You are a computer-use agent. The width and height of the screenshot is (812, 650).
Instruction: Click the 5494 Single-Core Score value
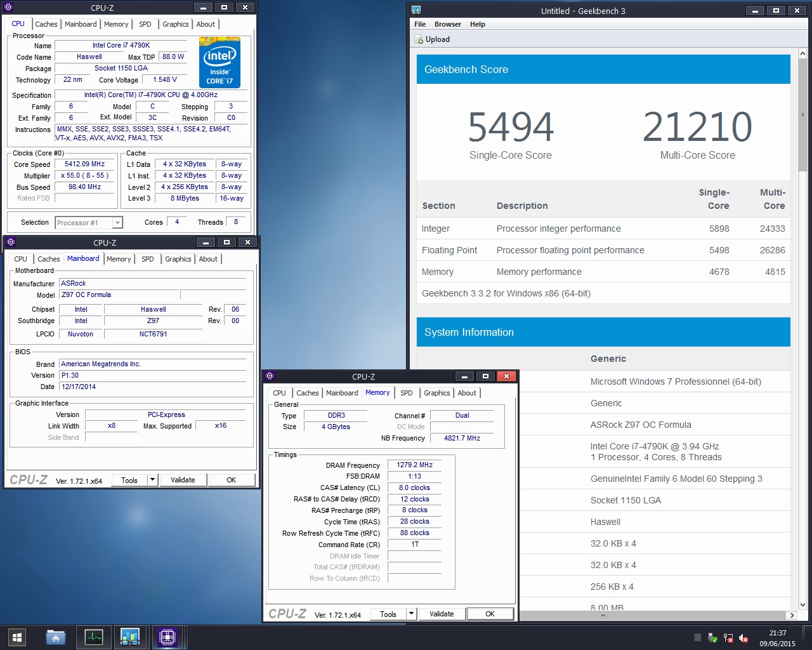pyautogui.click(x=511, y=127)
